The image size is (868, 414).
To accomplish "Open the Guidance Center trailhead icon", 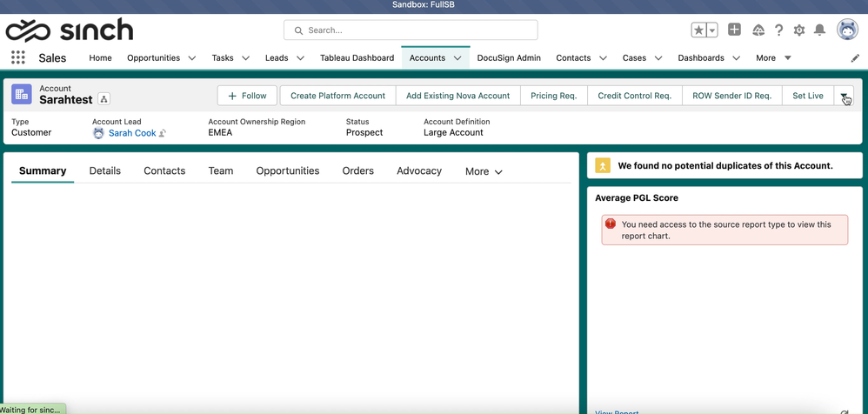I will coord(758,30).
